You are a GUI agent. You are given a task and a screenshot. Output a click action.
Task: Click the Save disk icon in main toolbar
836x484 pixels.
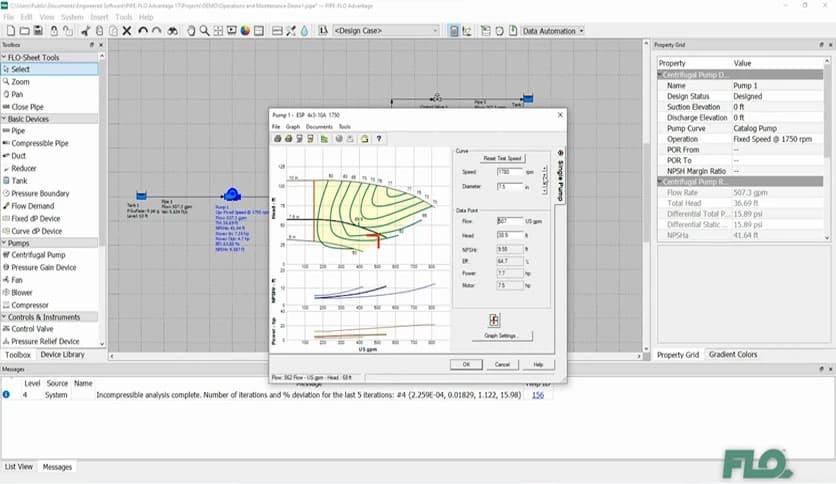pyautogui.click(x=38, y=31)
